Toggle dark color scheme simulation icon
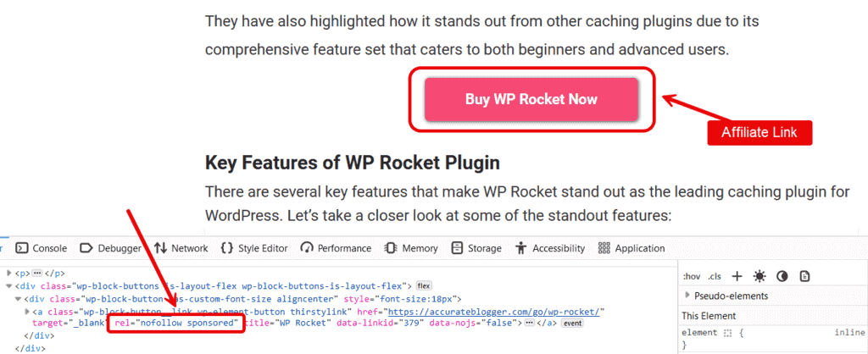868x354 pixels. coord(782,276)
